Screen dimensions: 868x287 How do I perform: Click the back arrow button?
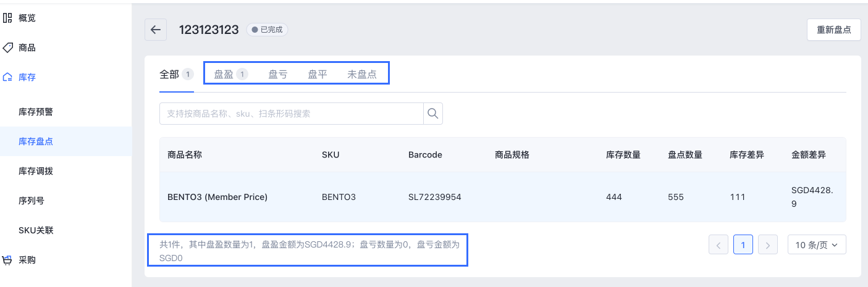point(156,30)
